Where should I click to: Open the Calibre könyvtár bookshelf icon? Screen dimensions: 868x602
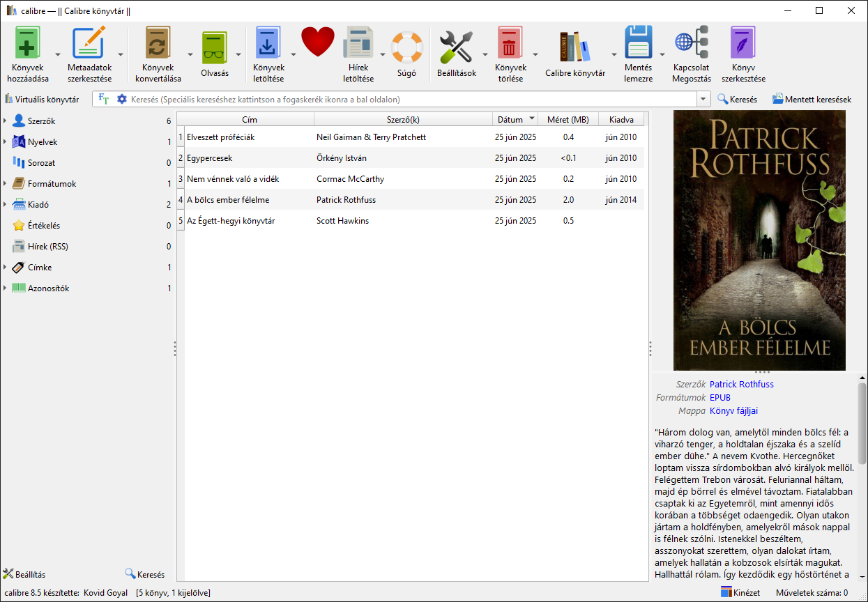(575, 47)
